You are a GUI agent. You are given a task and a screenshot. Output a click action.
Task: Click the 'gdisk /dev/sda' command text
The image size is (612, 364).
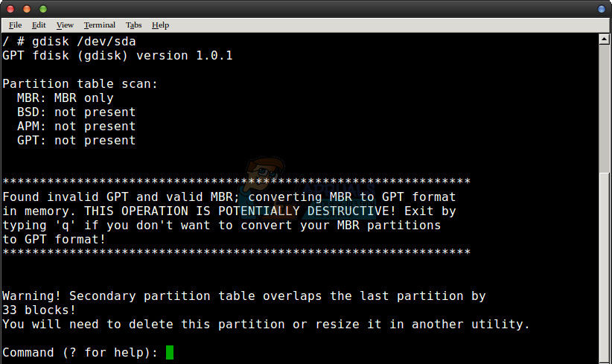click(84, 42)
